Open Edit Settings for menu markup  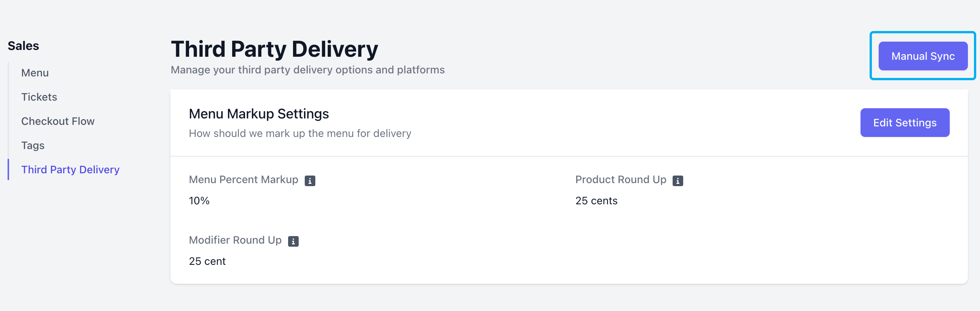pyautogui.click(x=905, y=123)
